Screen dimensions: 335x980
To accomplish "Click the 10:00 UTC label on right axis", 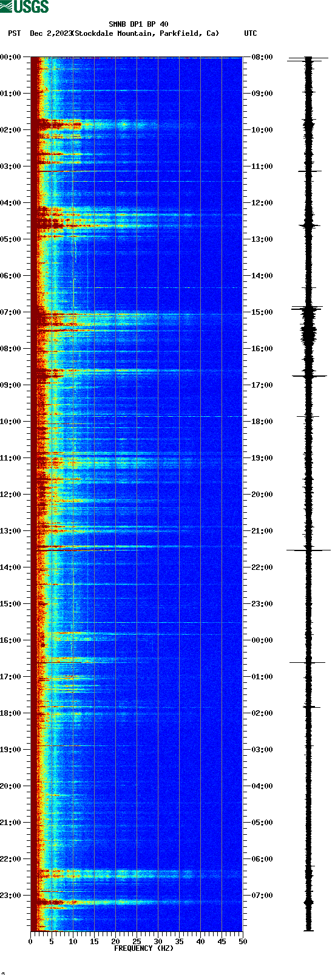I will (x=262, y=130).
